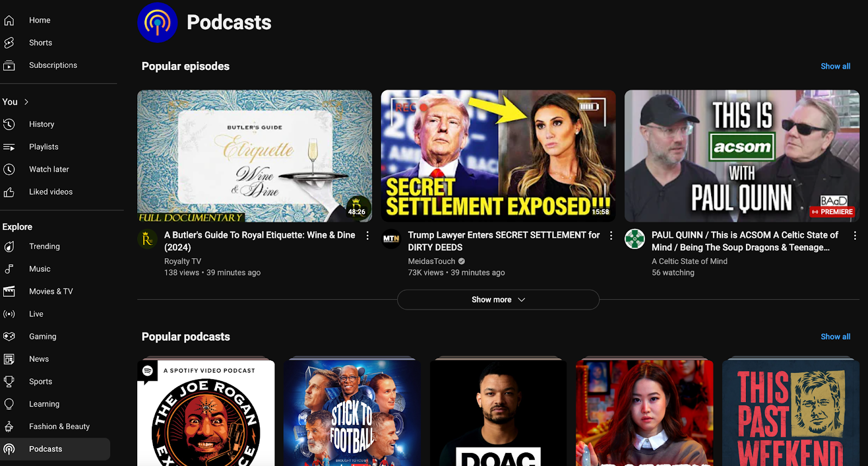This screenshot has height=466, width=868.
Task: Open A Celtic State of Mind avatar
Action: click(635, 239)
